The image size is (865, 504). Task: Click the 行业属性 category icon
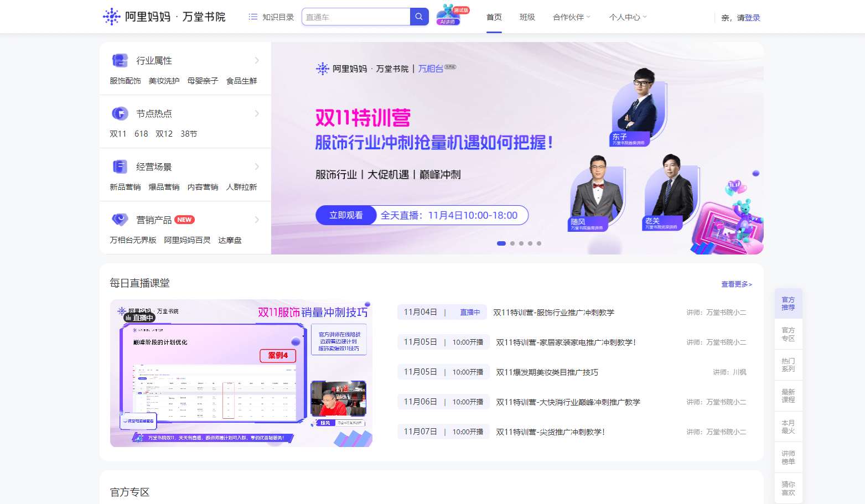(x=120, y=60)
